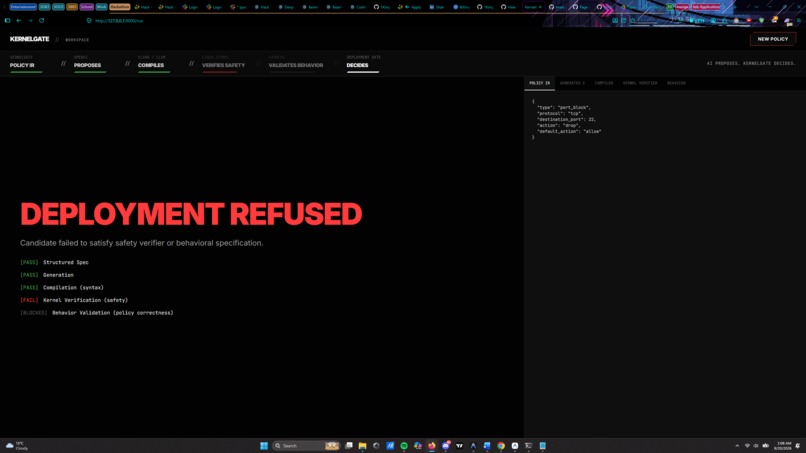Open the Windows Start menu

tap(264, 446)
